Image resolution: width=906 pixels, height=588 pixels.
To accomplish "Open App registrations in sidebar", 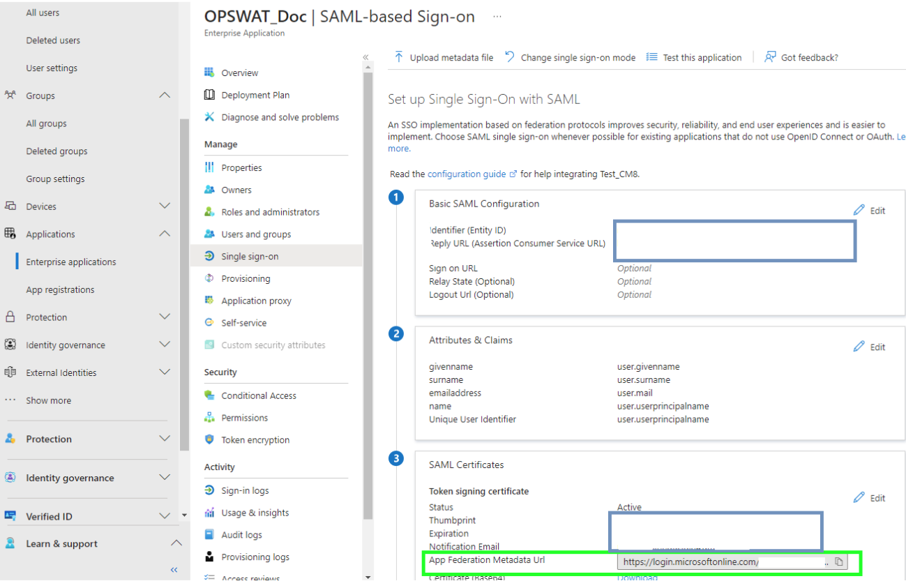I will tap(60, 289).
